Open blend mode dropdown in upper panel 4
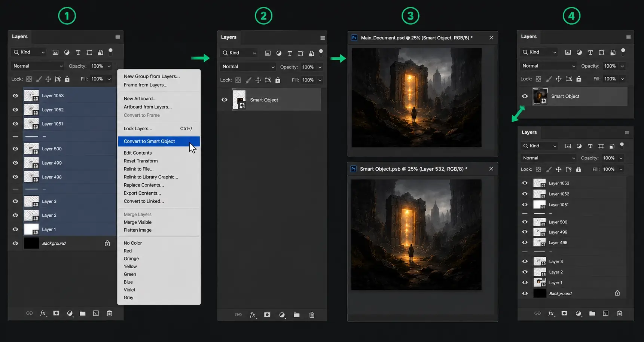 [x=549, y=66]
